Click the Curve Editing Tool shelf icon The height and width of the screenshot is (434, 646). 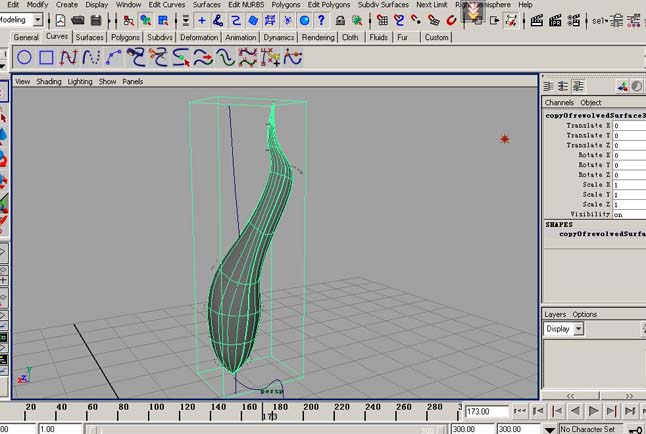[293, 57]
